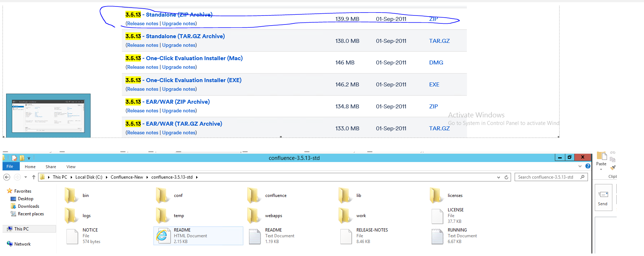Select the RUNNING Text Document icon

437,236
